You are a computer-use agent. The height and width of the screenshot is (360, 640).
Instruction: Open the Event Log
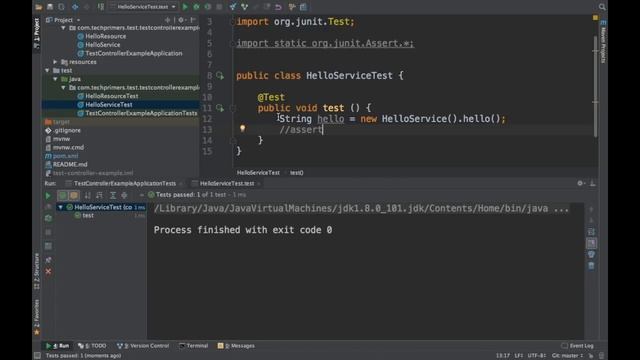pos(578,346)
